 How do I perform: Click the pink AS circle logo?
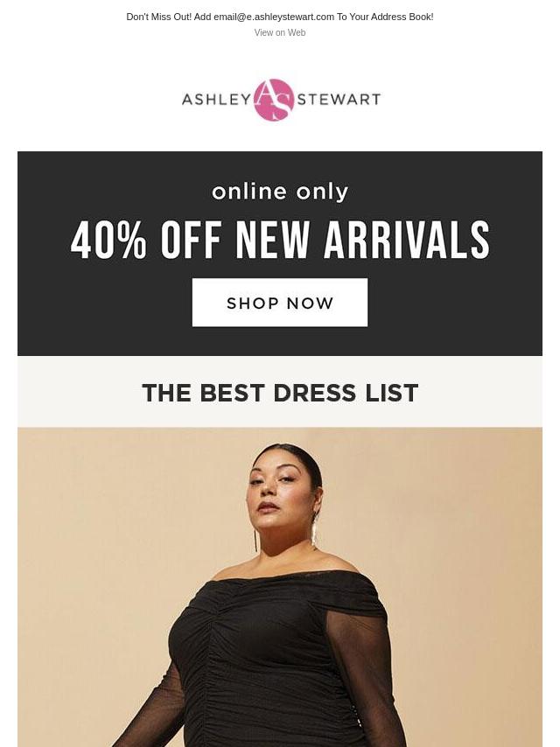coord(274,100)
